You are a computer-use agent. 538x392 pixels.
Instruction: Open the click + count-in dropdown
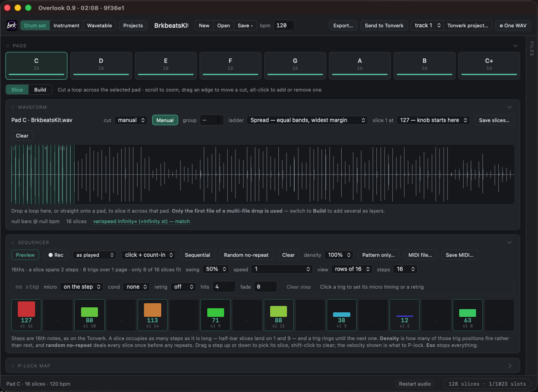click(x=149, y=255)
